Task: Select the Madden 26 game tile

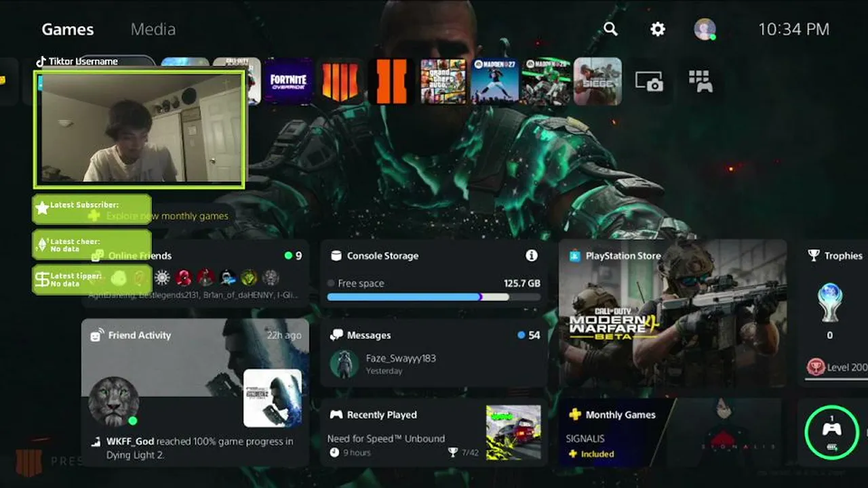Action: click(546, 81)
